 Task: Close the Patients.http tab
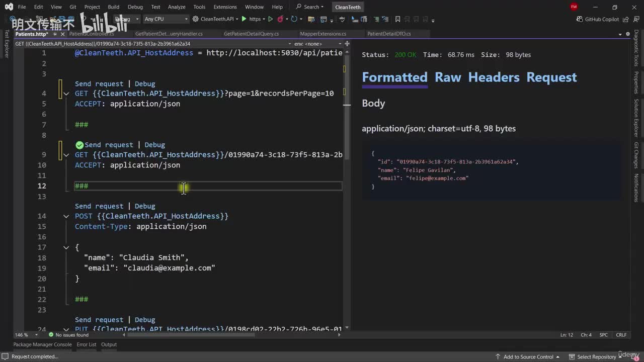pos(62,34)
